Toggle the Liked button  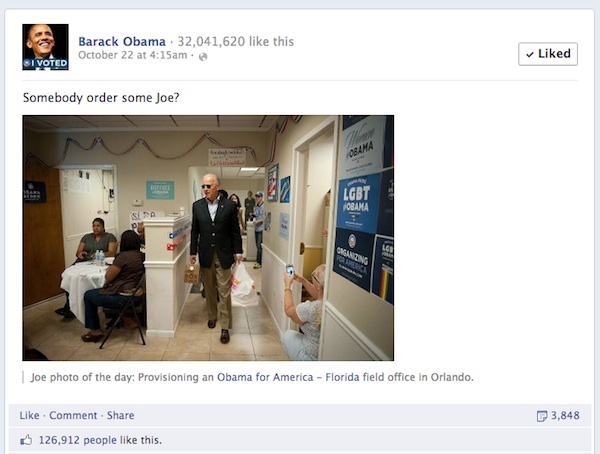pyautogui.click(x=548, y=54)
